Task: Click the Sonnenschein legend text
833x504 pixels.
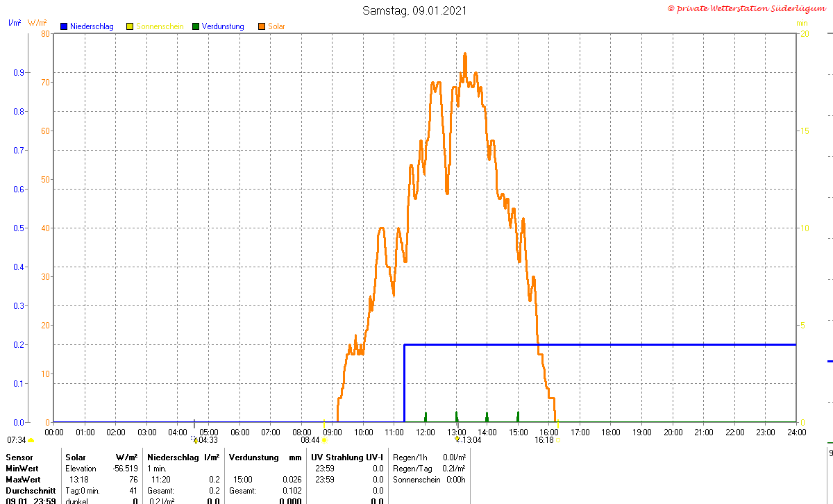Action: pos(160,26)
